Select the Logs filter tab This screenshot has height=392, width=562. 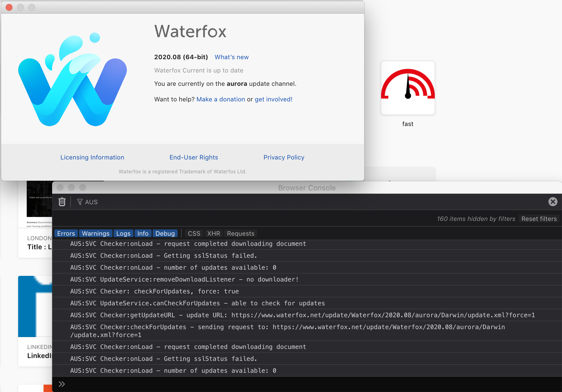pos(123,233)
